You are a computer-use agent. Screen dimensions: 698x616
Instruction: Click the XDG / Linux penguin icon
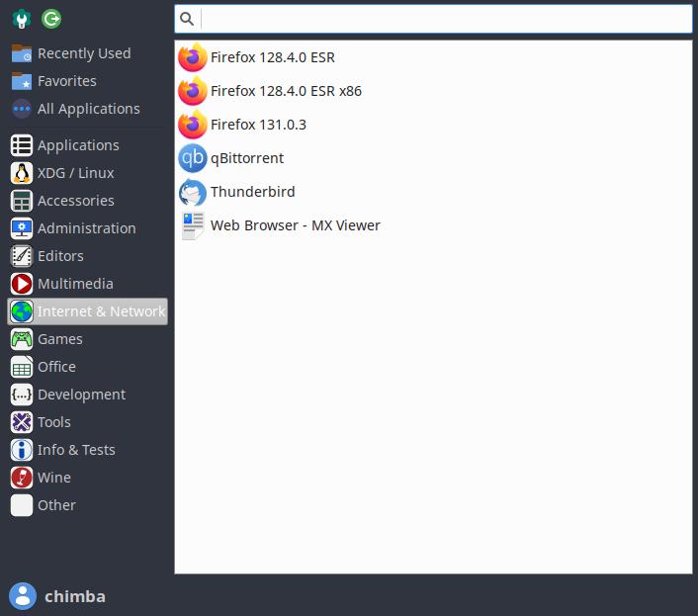click(22, 173)
